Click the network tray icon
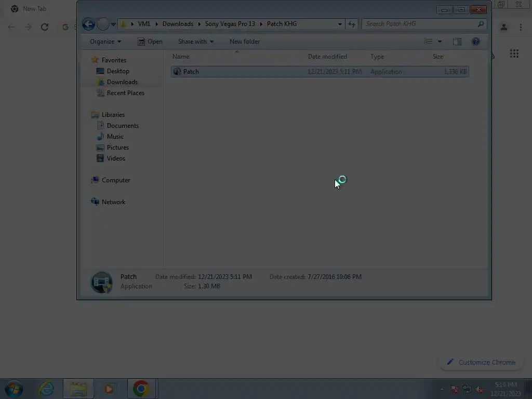This screenshot has height=399, width=532. (467, 390)
